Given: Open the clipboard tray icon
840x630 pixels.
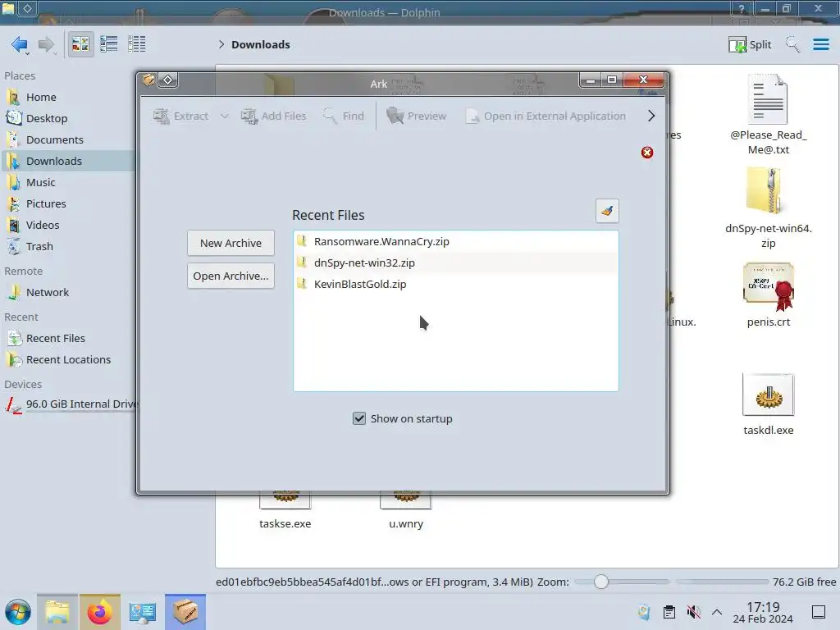Looking at the screenshot, I should pos(669,612).
